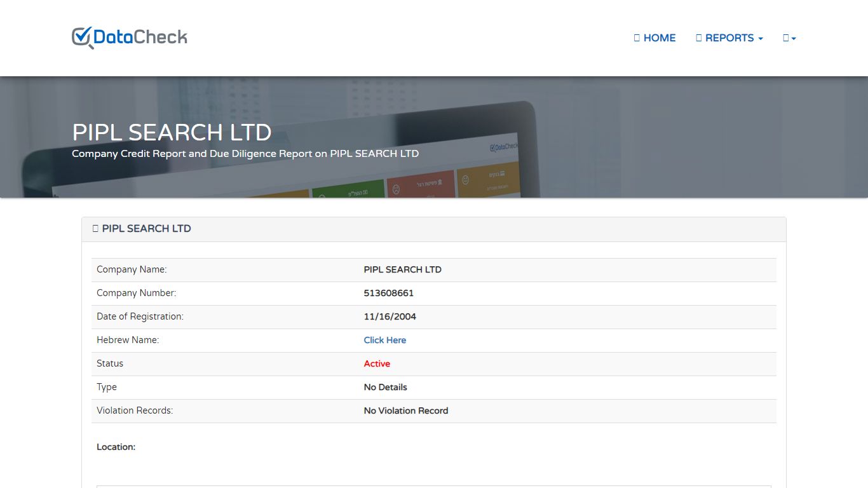Open the last navbar icon dropdown
Screen dimensions: 868x488
click(789, 38)
